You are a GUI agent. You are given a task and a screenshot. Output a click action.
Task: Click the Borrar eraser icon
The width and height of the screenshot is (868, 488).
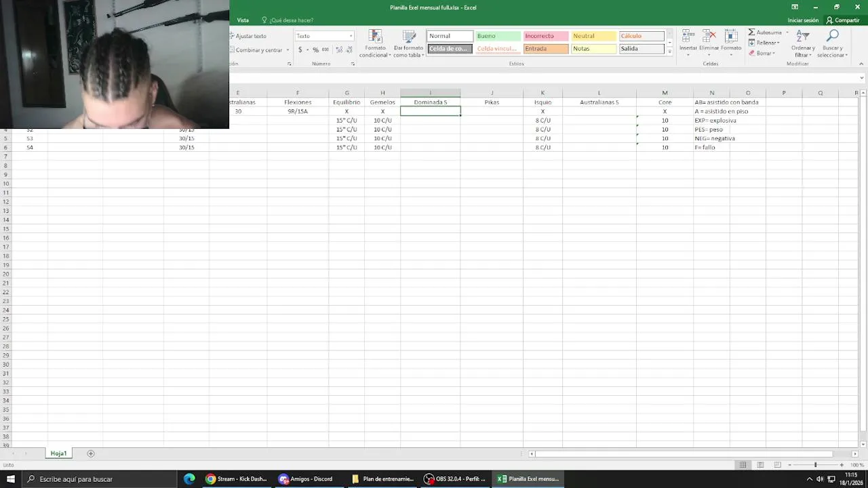751,53
